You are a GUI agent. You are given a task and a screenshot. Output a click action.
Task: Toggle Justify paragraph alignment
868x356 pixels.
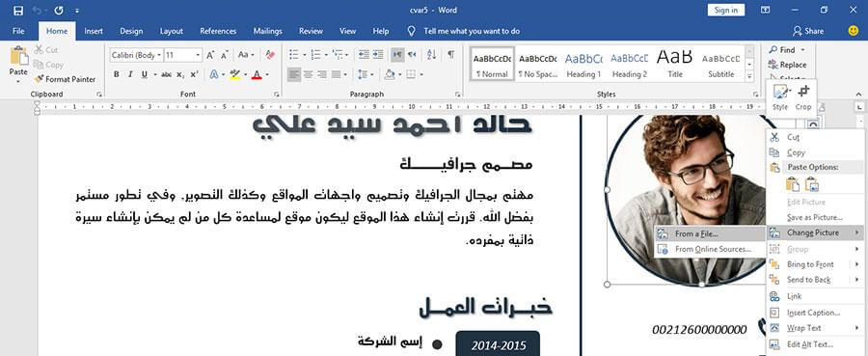pos(336,74)
